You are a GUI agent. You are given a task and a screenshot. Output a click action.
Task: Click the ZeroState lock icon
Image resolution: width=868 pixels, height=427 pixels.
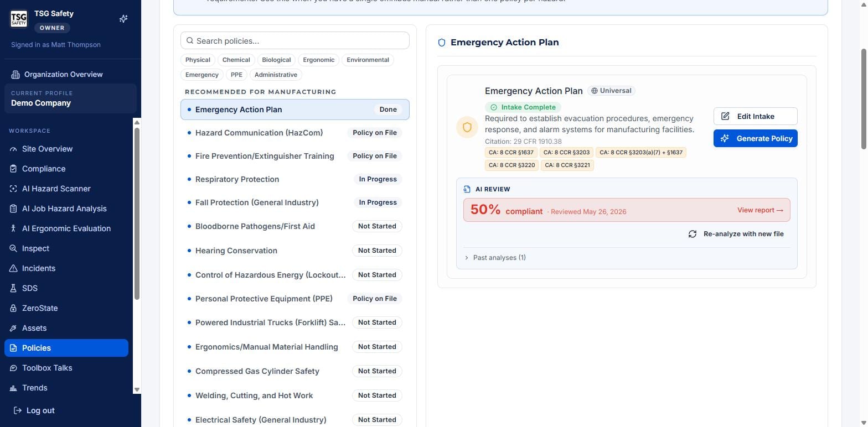coord(13,308)
